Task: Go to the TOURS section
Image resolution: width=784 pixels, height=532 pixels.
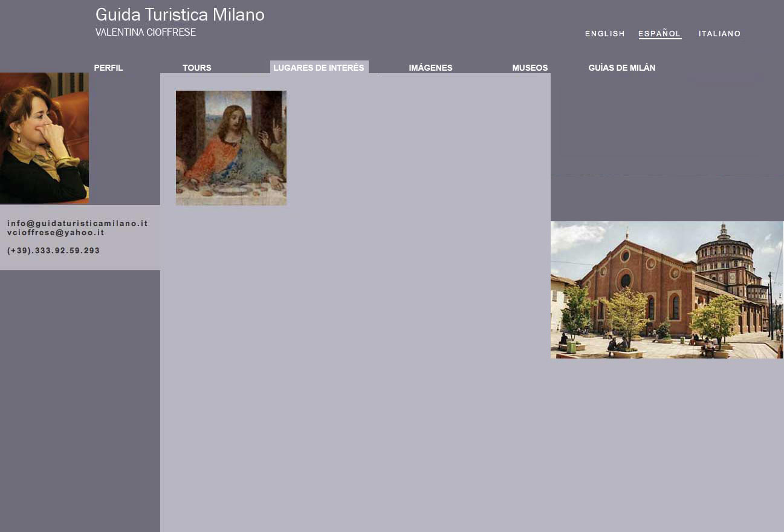Action: (x=197, y=68)
